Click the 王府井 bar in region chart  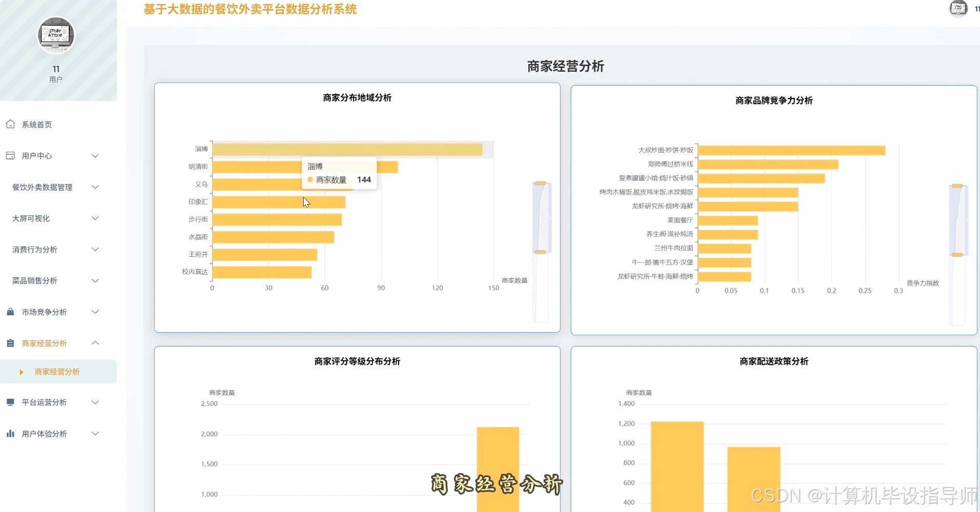[265, 255]
